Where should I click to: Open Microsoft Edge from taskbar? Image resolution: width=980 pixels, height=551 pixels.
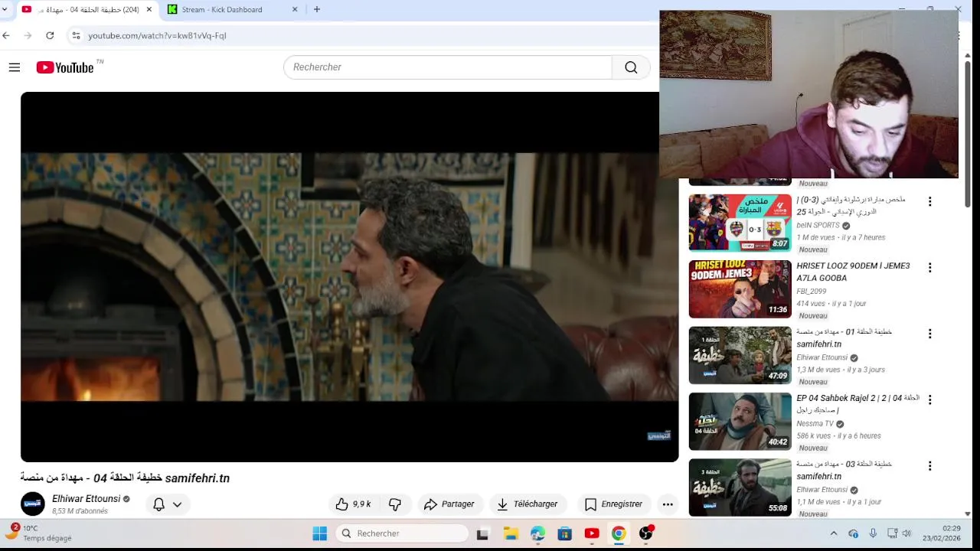coord(537,533)
